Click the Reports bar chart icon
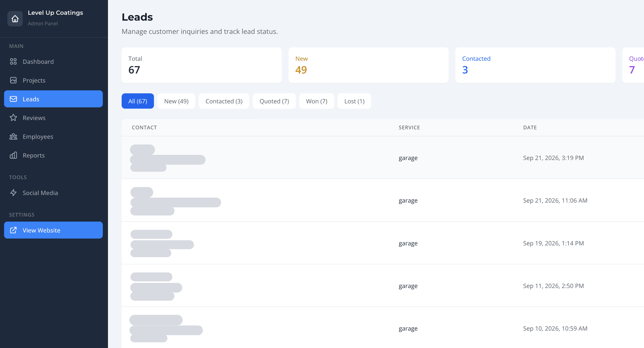Screen dimensions: 644x348 pos(13,155)
